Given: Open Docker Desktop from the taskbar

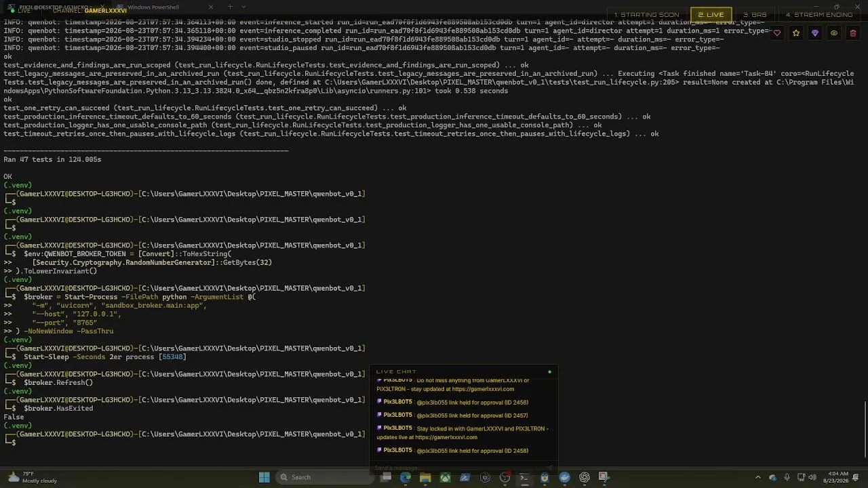Looking at the screenshot, I should pos(564,477).
